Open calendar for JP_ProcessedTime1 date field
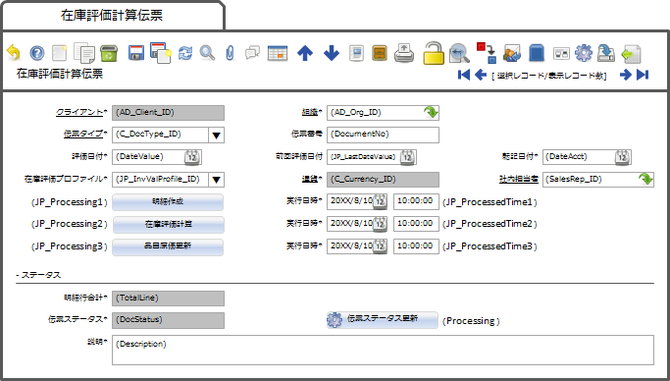Screen dimensions: 670x381 coord(380,201)
